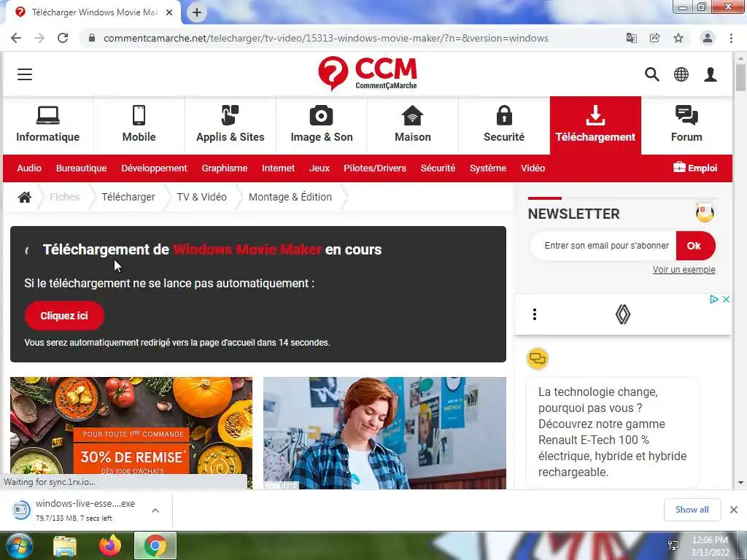Select Audio in red category bar
Viewport: 747px width, 560px height.
29,168
